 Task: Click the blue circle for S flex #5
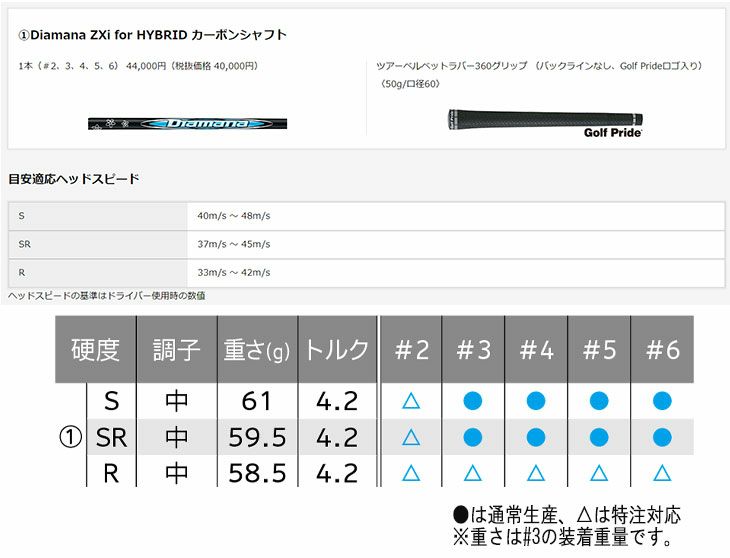click(x=598, y=401)
